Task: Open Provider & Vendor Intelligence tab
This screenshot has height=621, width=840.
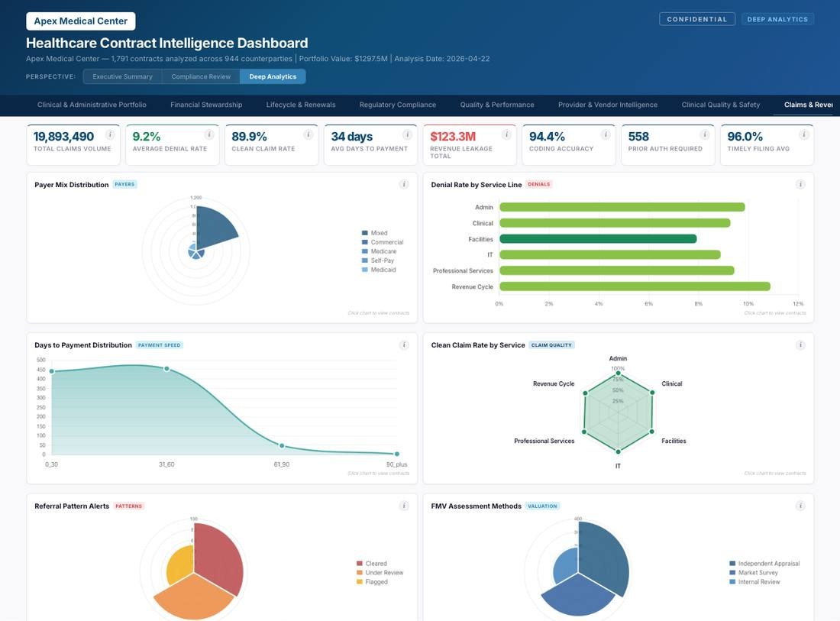Action: 608,105
